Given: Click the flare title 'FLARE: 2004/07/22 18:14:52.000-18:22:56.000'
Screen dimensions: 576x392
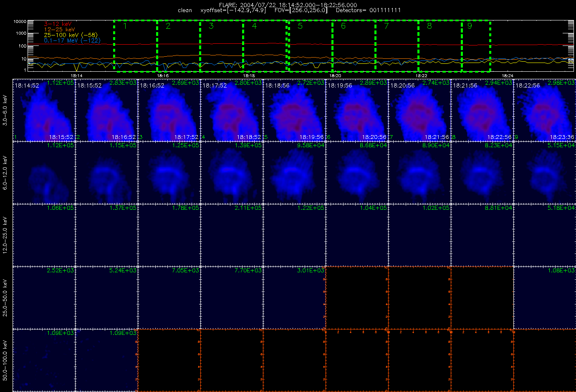Looking at the screenshot, I should (x=288, y=5).
